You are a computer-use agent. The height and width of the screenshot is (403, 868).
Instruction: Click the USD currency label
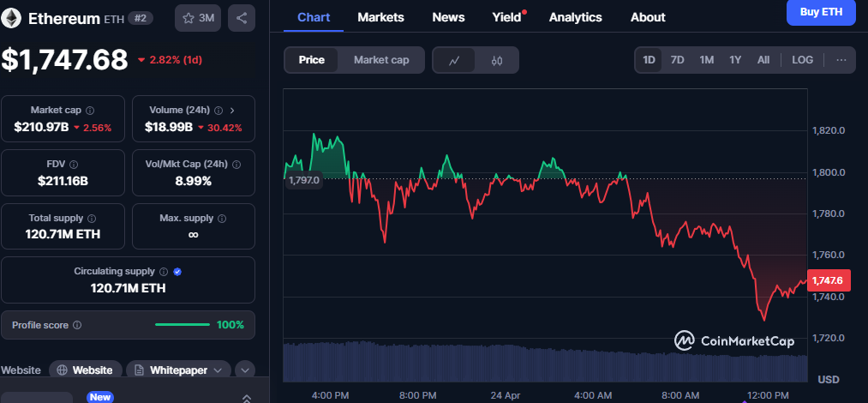click(x=829, y=380)
